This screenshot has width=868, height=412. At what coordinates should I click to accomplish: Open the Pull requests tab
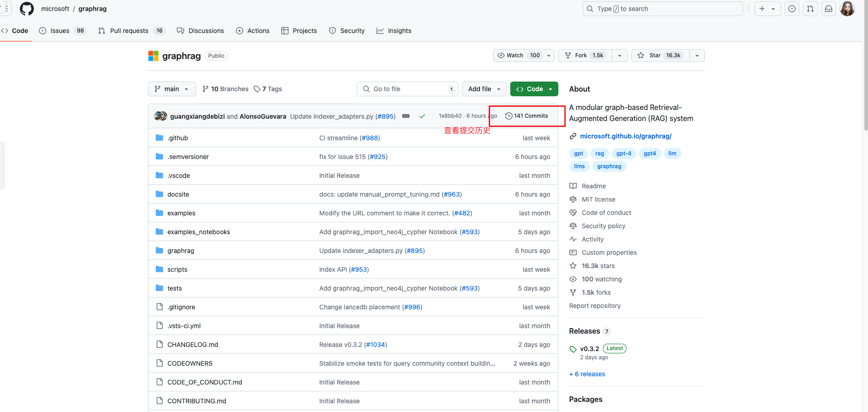point(131,31)
